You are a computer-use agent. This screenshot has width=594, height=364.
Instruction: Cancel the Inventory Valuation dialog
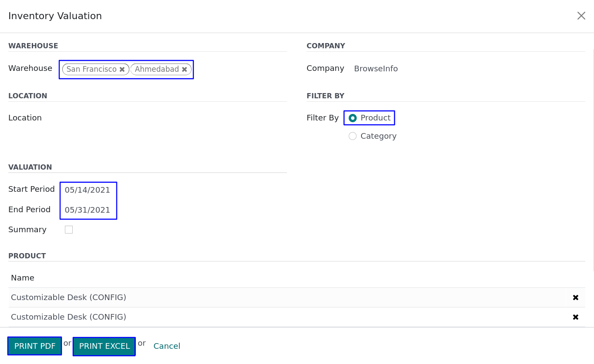[x=167, y=346]
